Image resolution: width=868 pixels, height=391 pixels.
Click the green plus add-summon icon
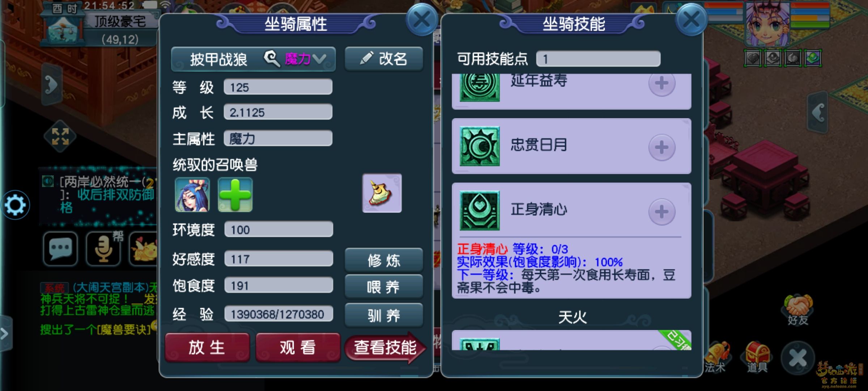235,194
